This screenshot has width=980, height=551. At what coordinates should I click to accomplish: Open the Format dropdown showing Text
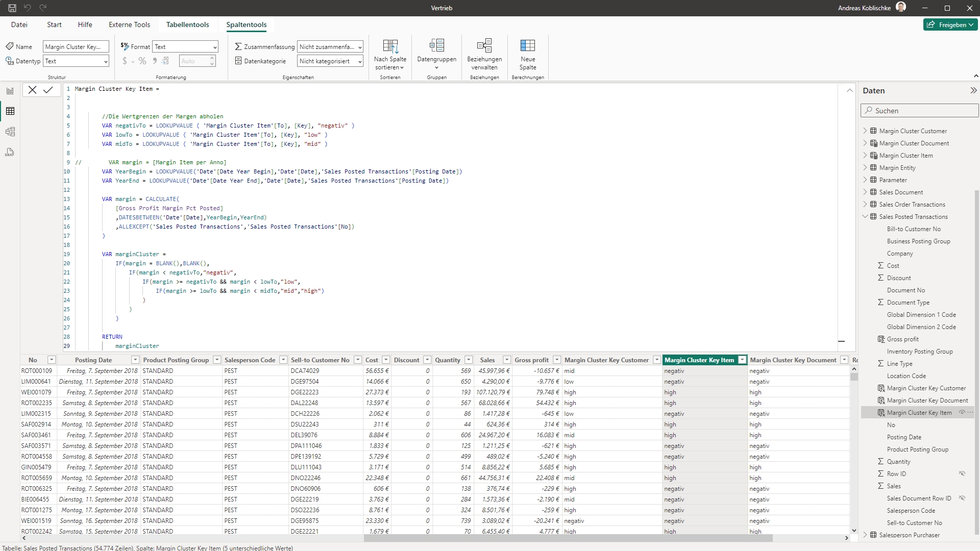click(186, 46)
